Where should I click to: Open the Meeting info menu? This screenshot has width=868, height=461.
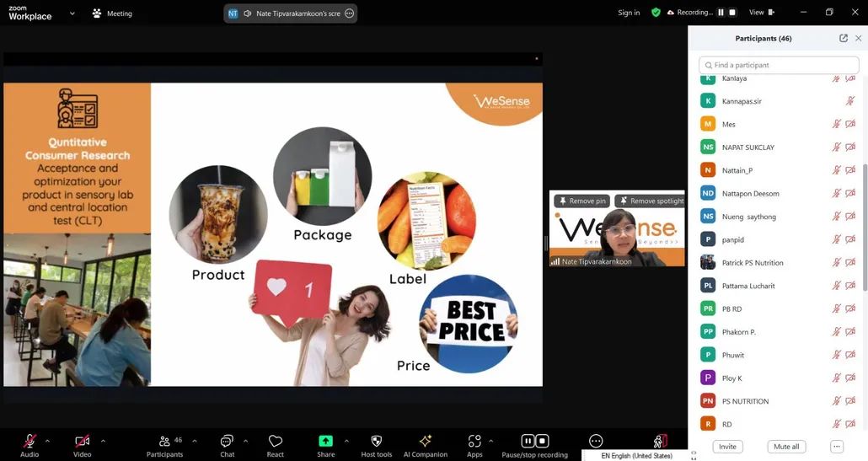click(112, 13)
